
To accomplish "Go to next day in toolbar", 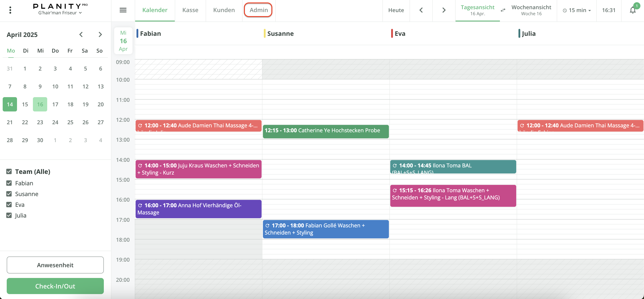I will point(444,10).
